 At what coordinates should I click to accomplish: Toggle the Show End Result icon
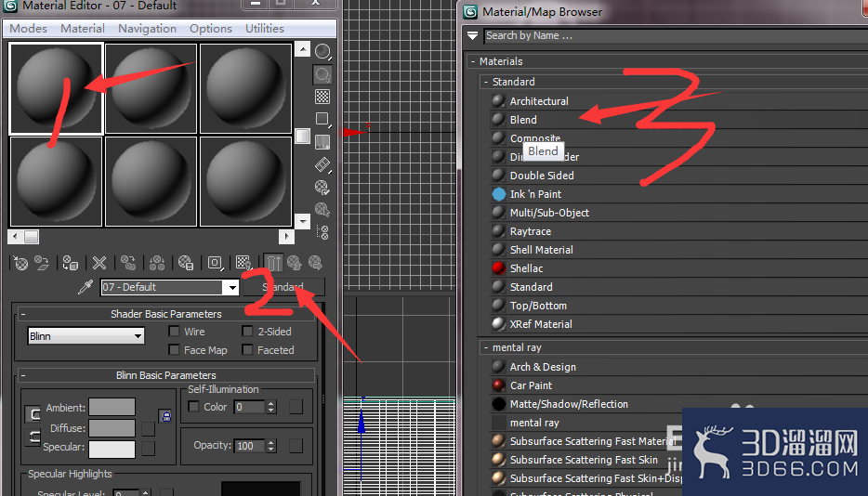tap(273, 263)
